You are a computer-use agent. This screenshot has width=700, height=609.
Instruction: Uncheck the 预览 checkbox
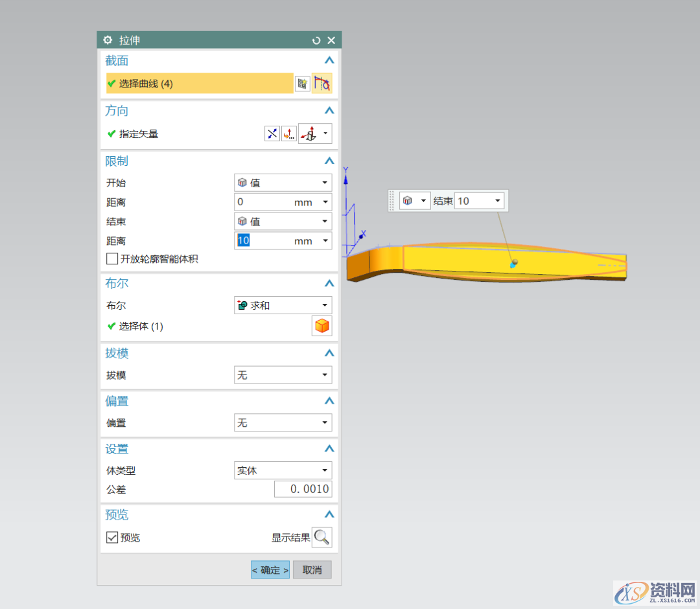tap(112, 538)
